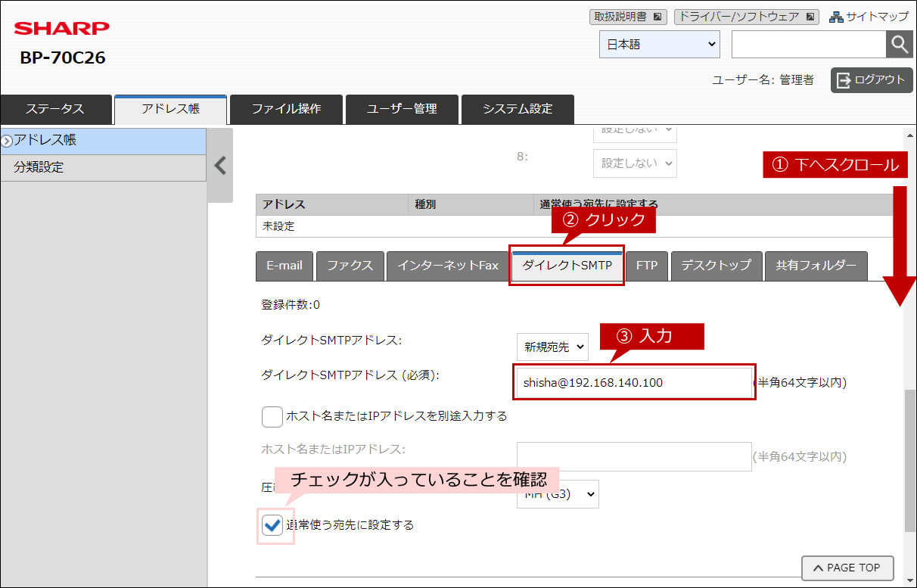Switch to the ファイル操作 tab

pyautogui.click(x=286, y=109)
